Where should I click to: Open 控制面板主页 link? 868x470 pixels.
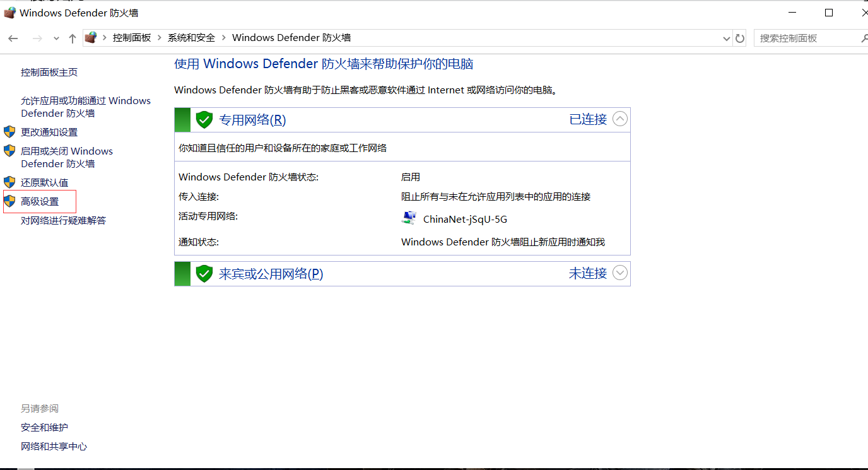(49, 73)
